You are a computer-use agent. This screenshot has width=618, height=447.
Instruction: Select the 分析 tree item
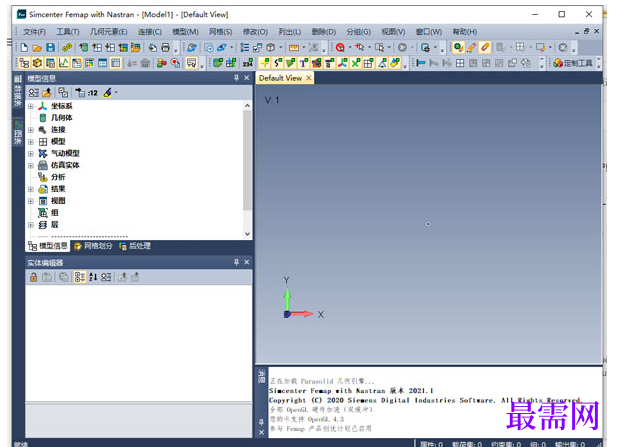coord(58,177)
